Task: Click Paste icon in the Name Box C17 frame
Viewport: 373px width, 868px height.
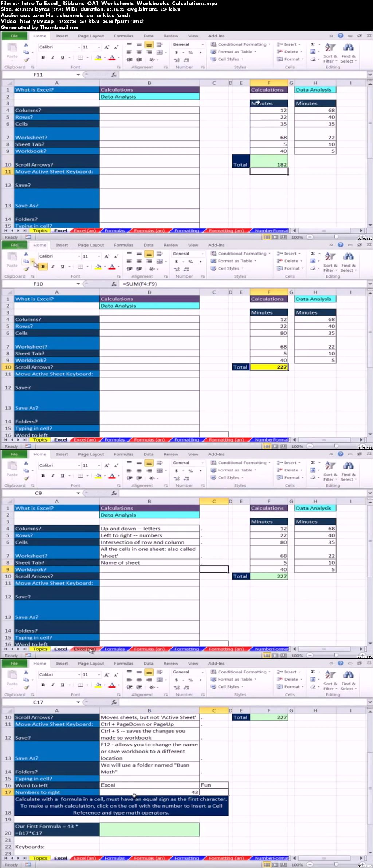Action: (12, 675)
